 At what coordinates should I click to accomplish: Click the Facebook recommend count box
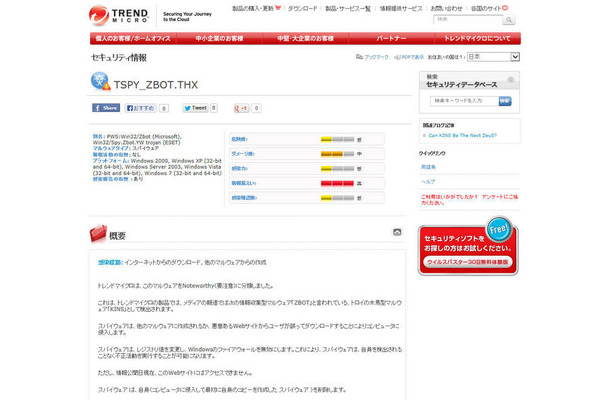[x=164, y=108]
